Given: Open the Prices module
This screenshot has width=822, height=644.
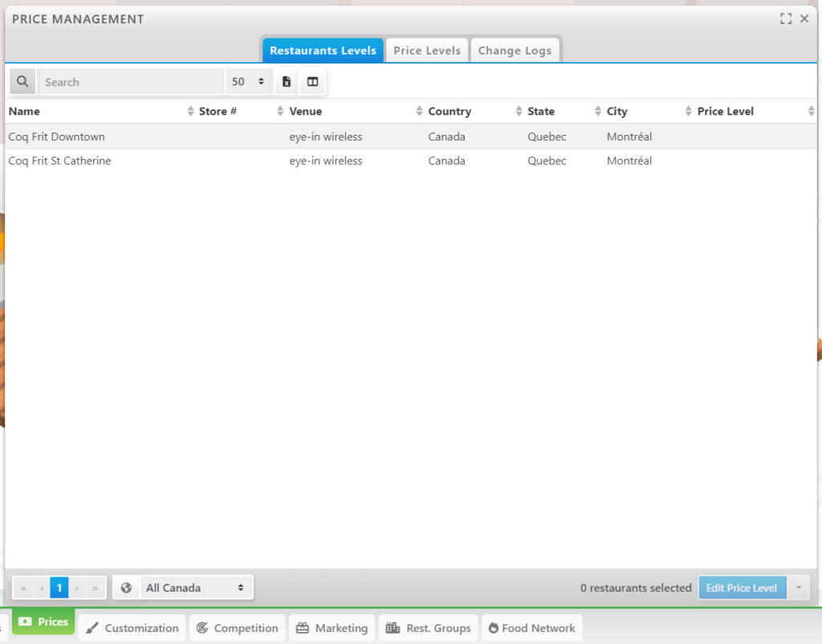Looking at the screenshot, I should click(x=43, y=622).
